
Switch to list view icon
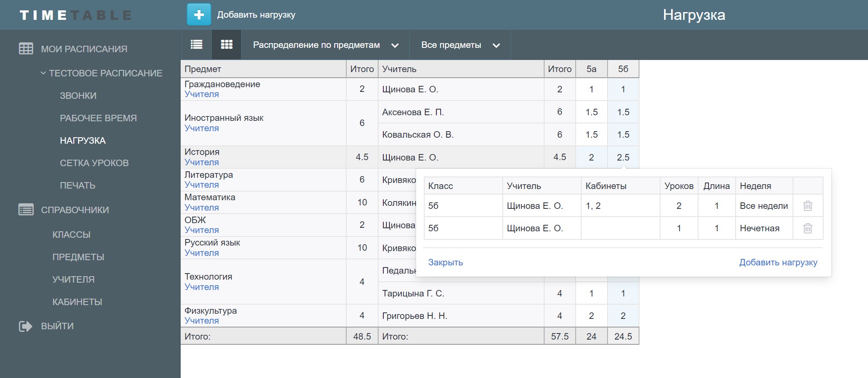coord(197,44)
